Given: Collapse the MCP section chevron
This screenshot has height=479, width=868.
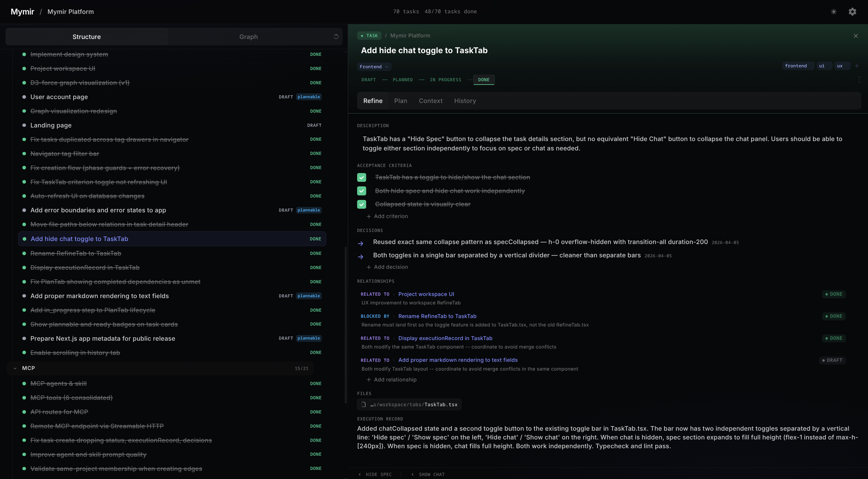Looking at the screenshot, I should pos(15,368).
